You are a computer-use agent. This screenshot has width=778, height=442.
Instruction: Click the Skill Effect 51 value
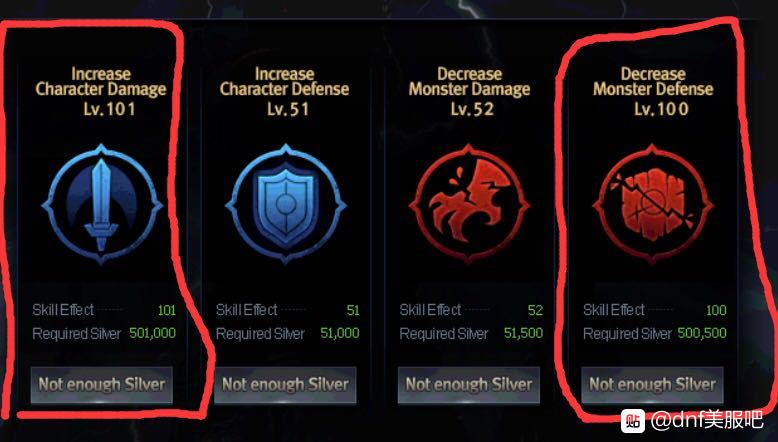click(353, 311)
